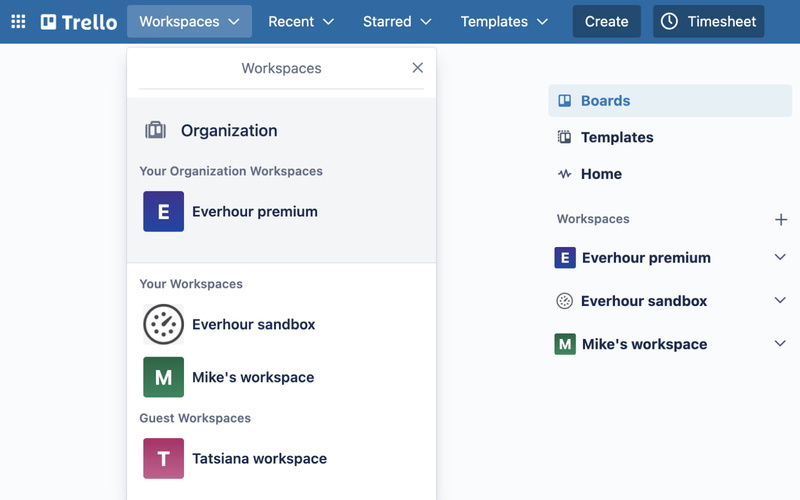Select the Organization heading in the popup

pyautogui.click(x=229, y=131)
